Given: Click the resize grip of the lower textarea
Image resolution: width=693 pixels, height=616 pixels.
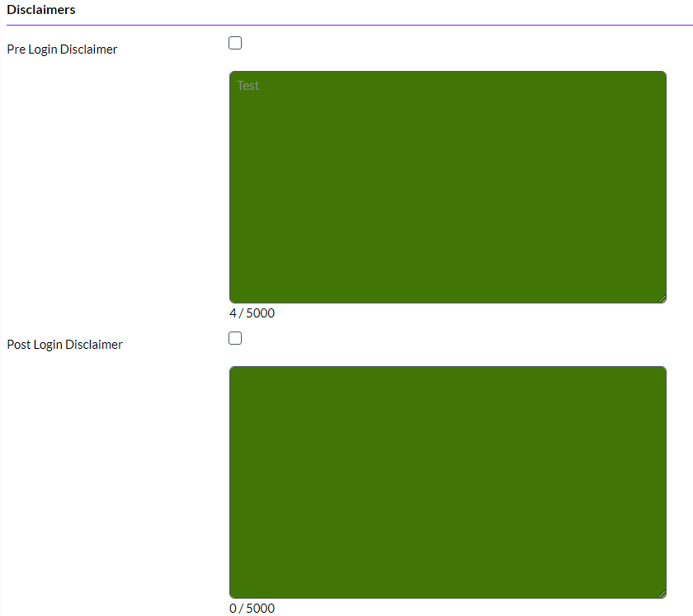Looking at the screenshot, I should tap(662, 593).
